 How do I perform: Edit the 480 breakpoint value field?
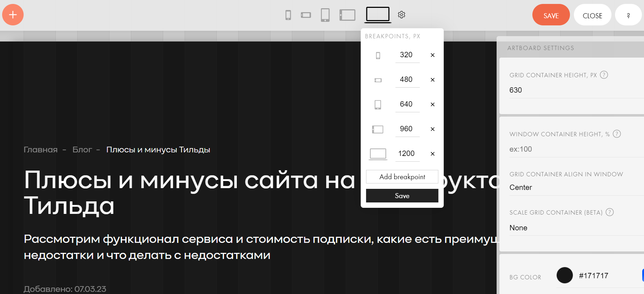(407, 80)
